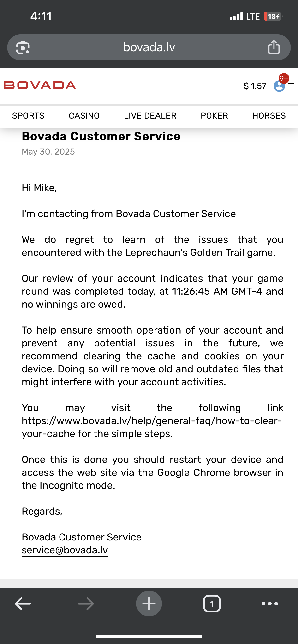Open the hamburger menu beside the avatar

291,86
